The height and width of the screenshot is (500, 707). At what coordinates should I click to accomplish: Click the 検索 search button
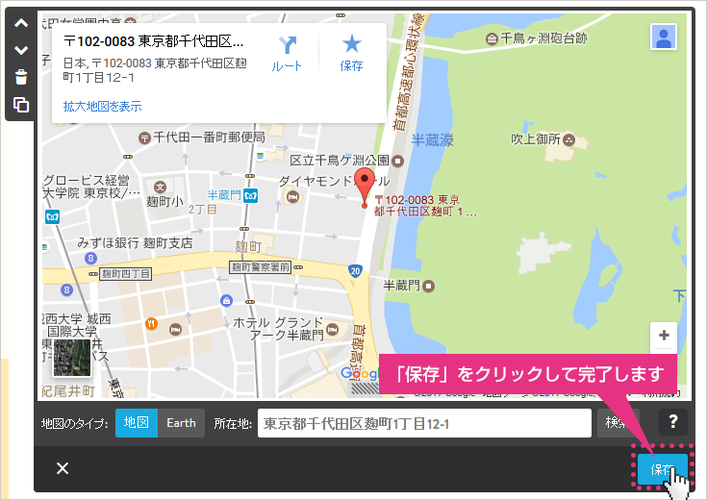point(618,423)
